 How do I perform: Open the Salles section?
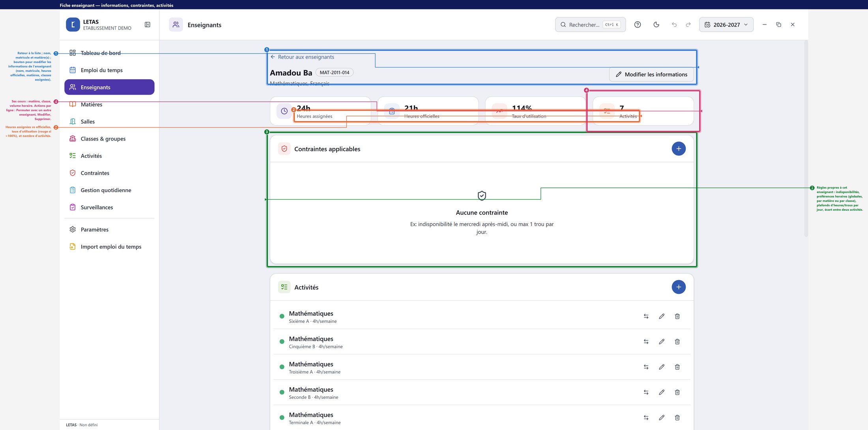click(x=109, y=122)
